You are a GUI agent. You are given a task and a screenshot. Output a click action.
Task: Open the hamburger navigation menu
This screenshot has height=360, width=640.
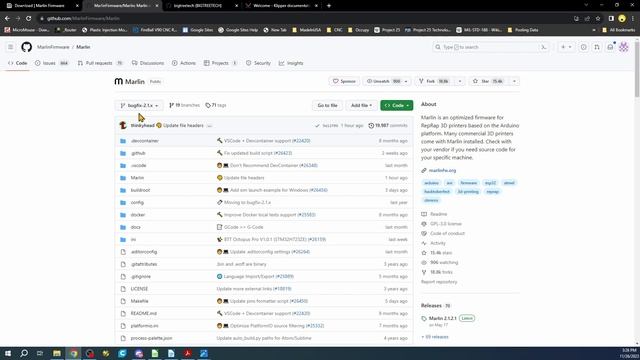pyautogui.click(x=11, y=47)
